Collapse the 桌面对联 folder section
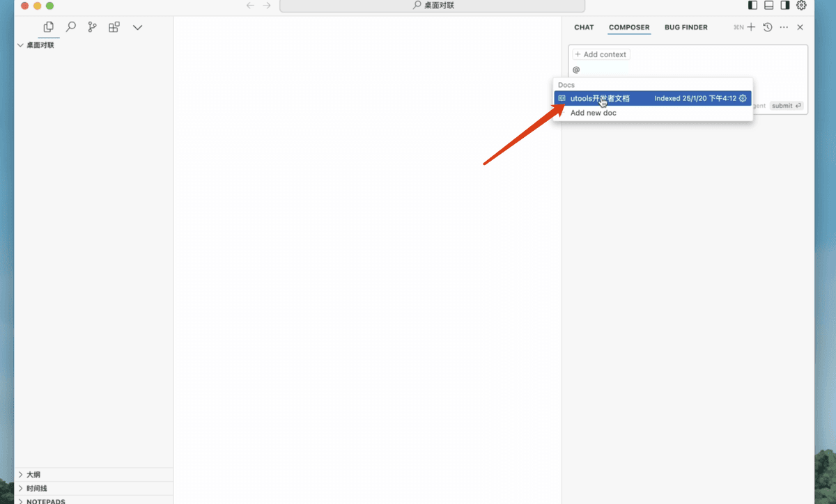This screenshot has height=504, width=836. [40, 45]
